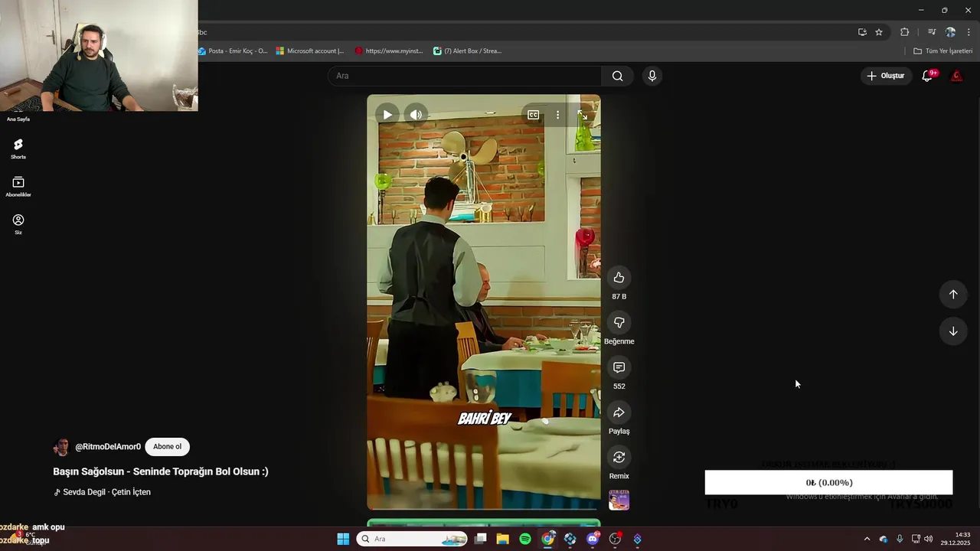
Task: Open the Alert Box / Strea bookmark
Action: (468, 51)
